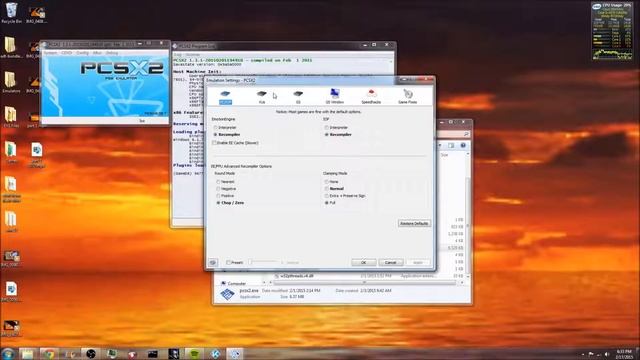Screen dimensions: 640x360
Task: Click the help icon in Explorer window
Action: click(x=463, y=145)
